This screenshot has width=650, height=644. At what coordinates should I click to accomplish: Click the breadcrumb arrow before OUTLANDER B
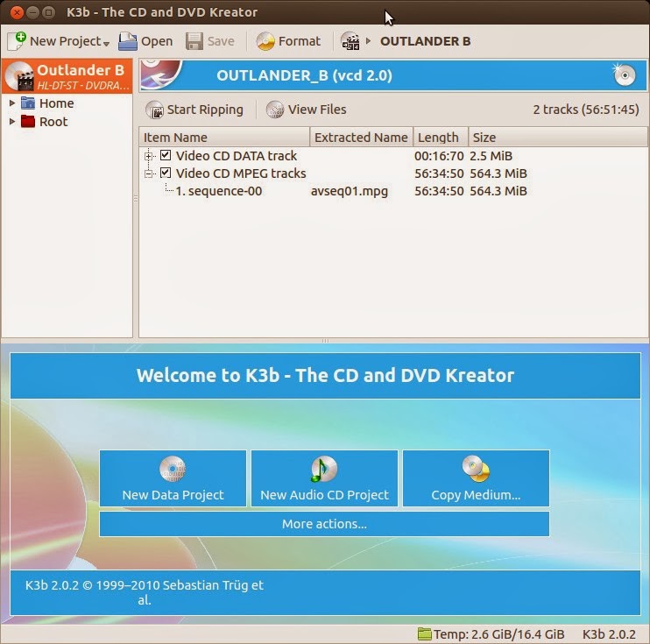[368, 41]
